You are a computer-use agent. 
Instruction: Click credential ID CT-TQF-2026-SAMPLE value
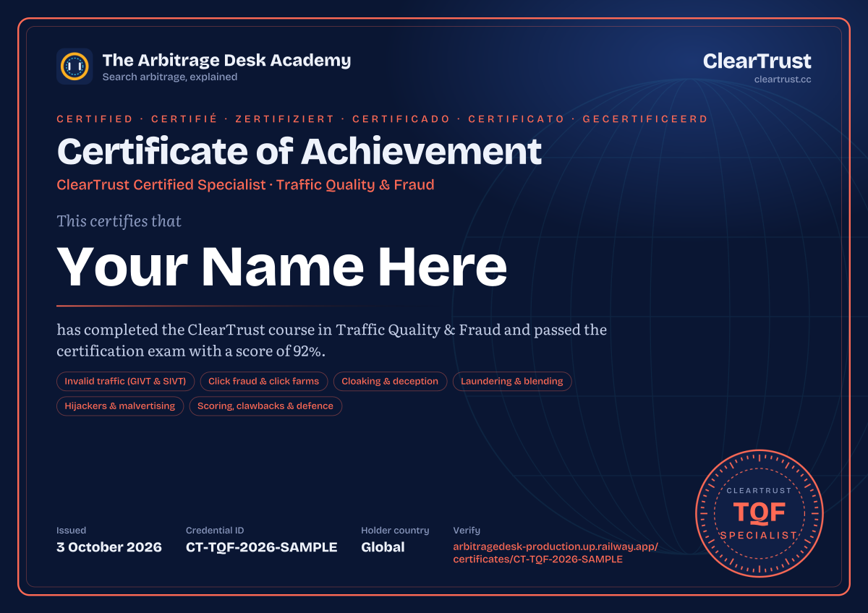(262, 547)
